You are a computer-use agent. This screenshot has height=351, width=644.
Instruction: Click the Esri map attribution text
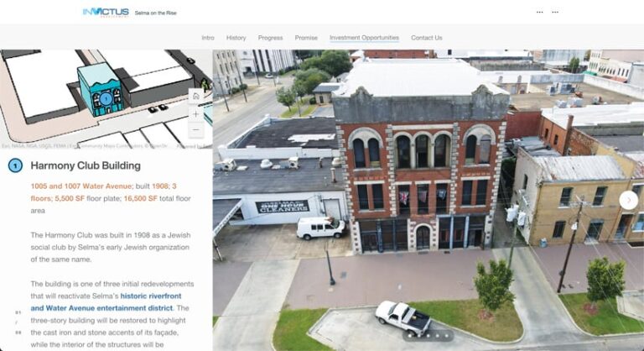(x=85, y=146)
